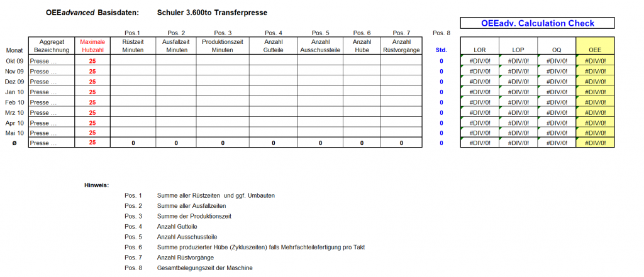Click the Anzahl Gutteile cell for Jan 10
Image resolution: width=644 pixels, height=277 pixels.
[274, 92]
